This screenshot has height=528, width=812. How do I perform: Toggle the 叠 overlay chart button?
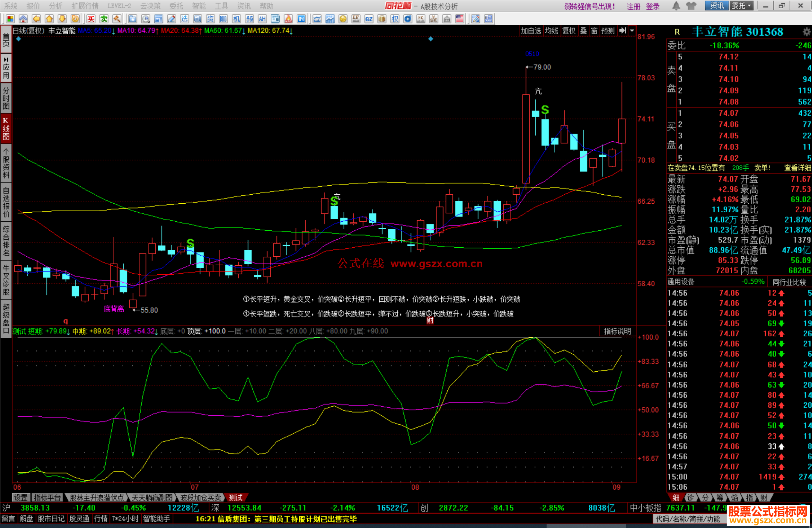583,31
